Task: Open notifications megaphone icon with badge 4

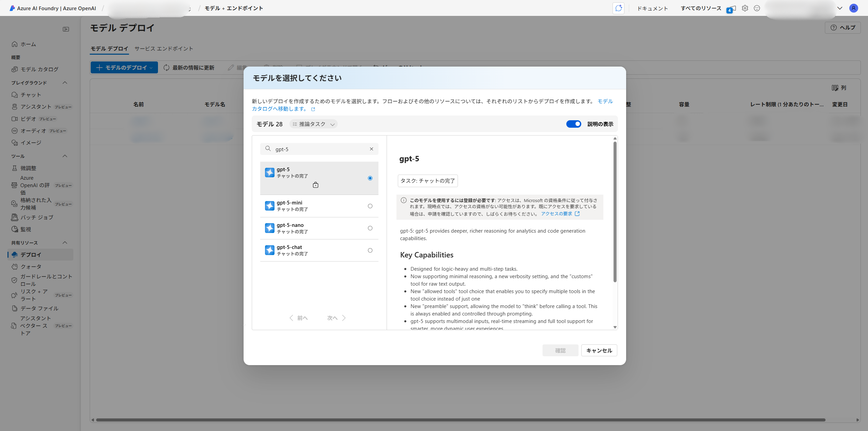Action: click(731, 9)
